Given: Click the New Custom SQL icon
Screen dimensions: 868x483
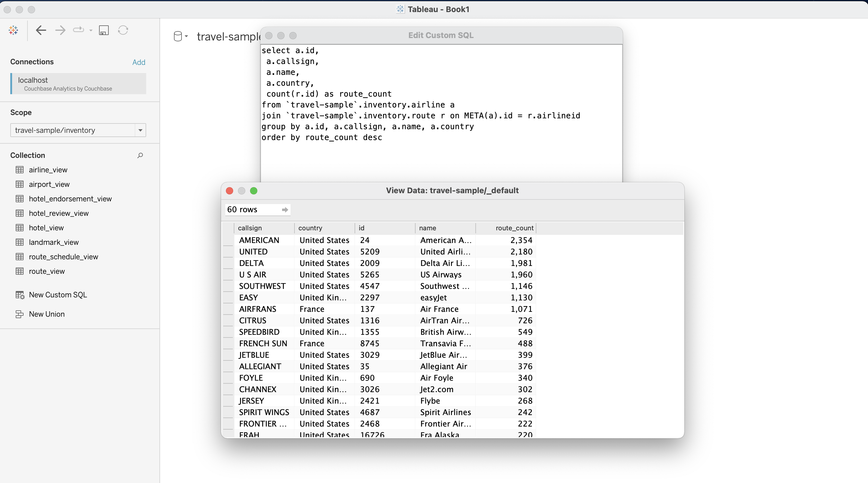Looking at the screenshot, I should click(x=20, y=295).
